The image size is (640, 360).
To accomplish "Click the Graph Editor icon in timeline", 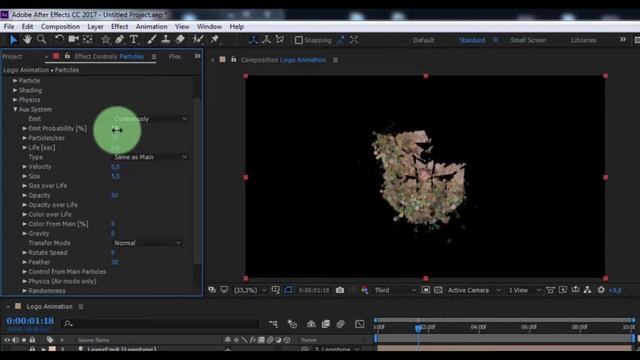I will [x=360, y=324].
